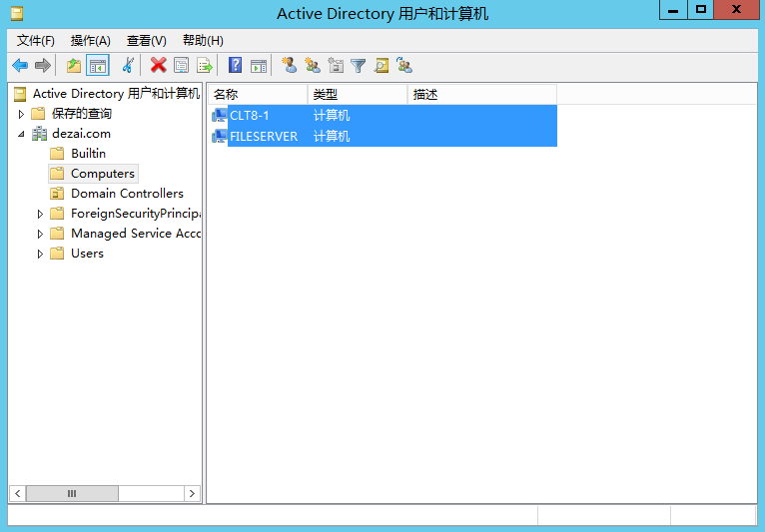The image size is (765, 532).
Task: Click the gray Forward arrow
Action: pos(43,65)
